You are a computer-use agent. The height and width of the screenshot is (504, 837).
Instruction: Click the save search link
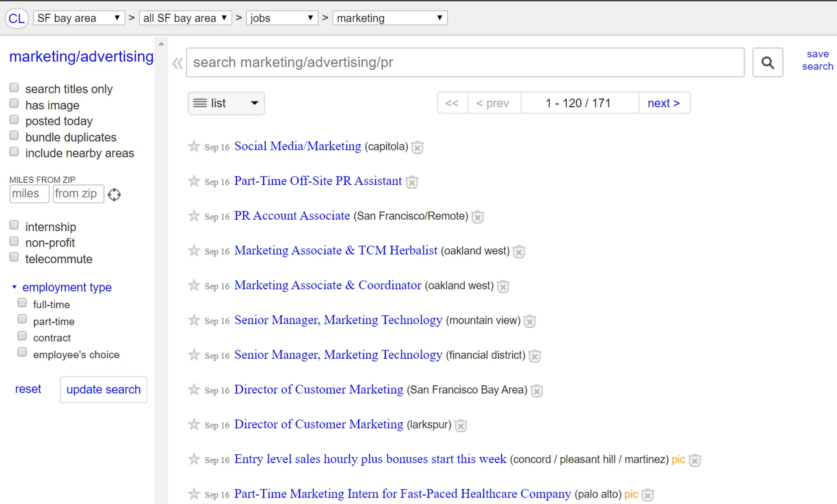coord(817,60)
